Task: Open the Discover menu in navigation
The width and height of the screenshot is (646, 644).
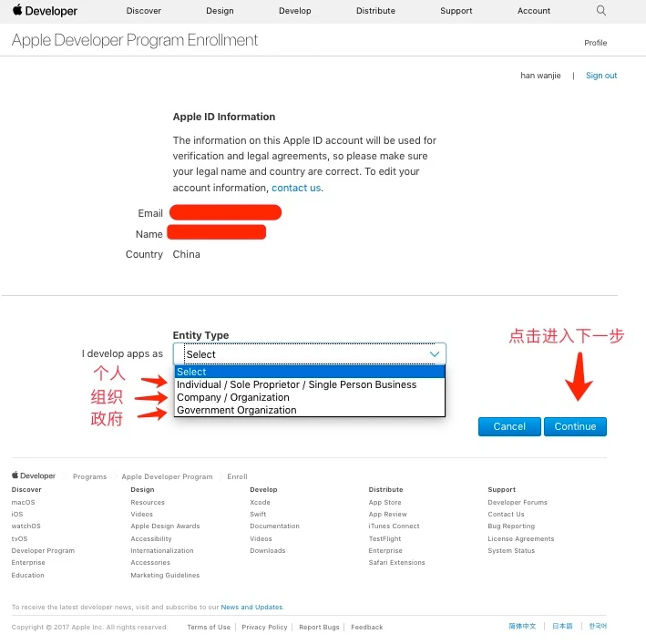Action: coord(143,11)
